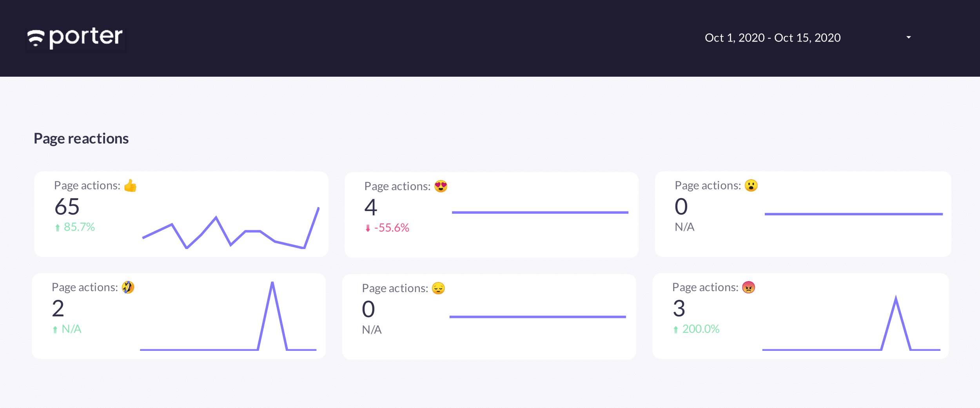Click the porter logo in the header
This screenshot has height=408, width=980.
[x=75, y=38]
